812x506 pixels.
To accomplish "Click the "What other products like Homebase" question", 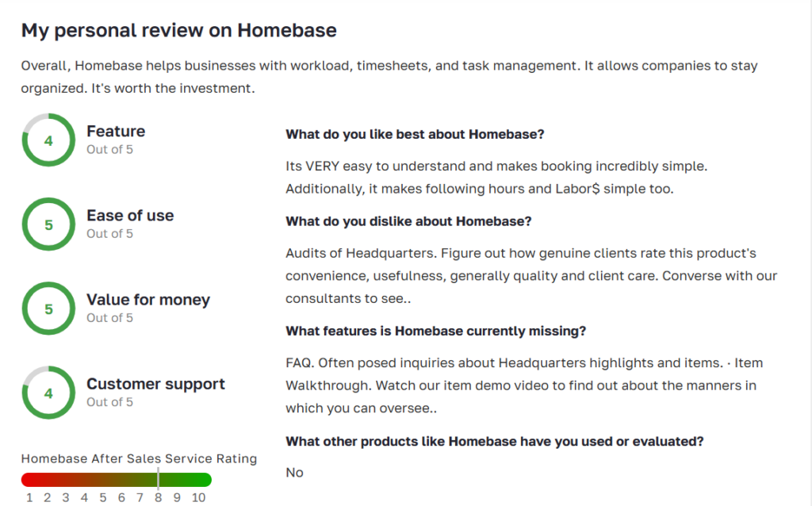I will pyautogui.click(x=494, y=441).
